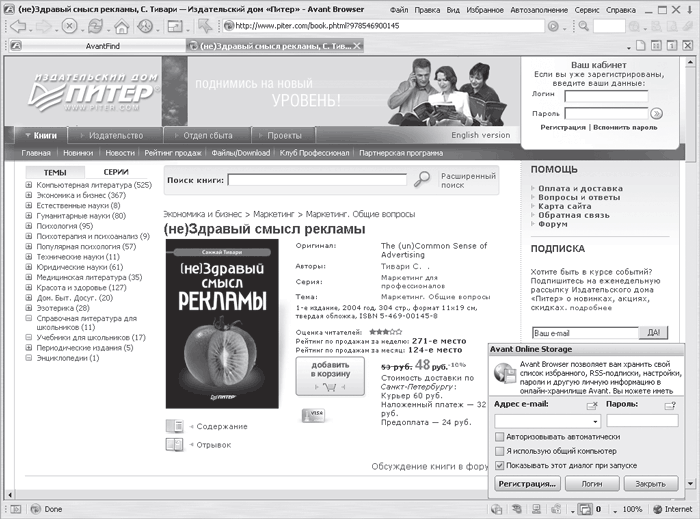Check Я использую общий компьютер option
Screen dimensions: 700x519
500,451
